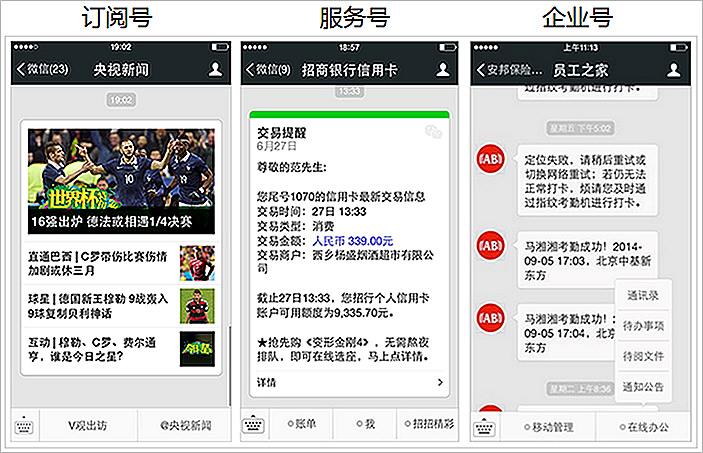The image size is (703, 453).
Task: Expand the 账单 bottom menu
Action: [301, 423]
